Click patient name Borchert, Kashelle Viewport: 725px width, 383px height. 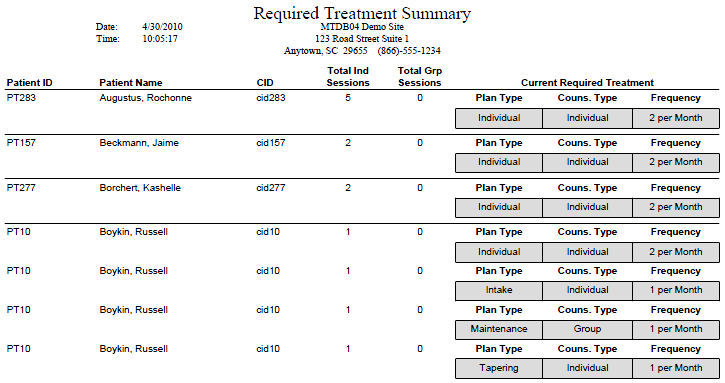pyautogui.click(x=140, y=188)
